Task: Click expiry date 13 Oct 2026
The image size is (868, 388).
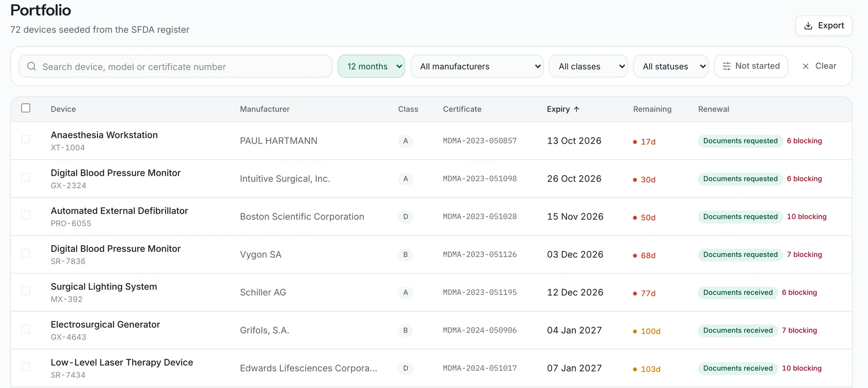Action: click(x=574, y=141)
